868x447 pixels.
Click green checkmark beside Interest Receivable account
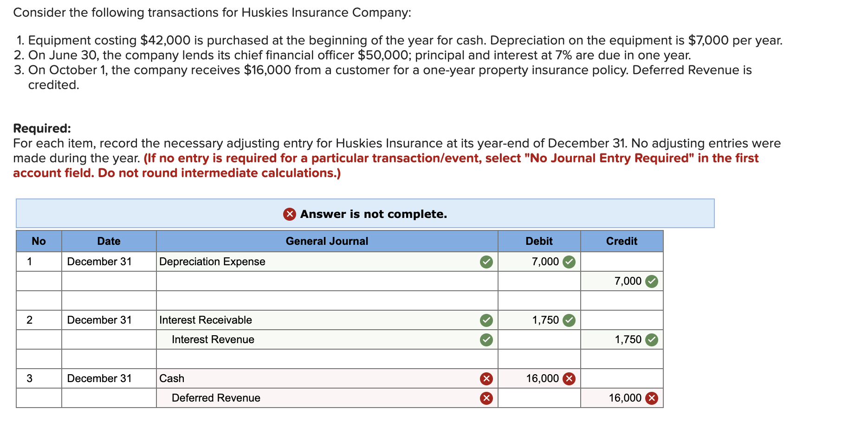click(x=486, y=320)
